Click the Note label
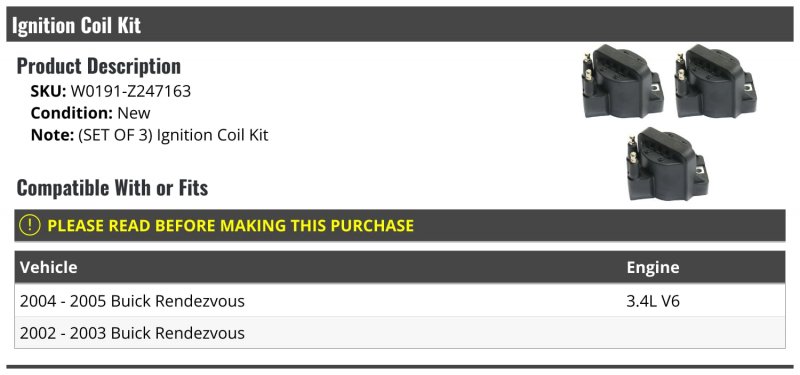The width and height of the screenshot is (800, 375). pyautogui.click(x=52, y=135)
